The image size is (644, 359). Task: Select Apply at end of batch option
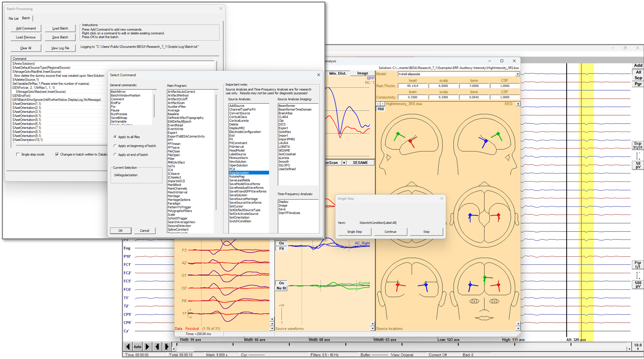point(115,155)
